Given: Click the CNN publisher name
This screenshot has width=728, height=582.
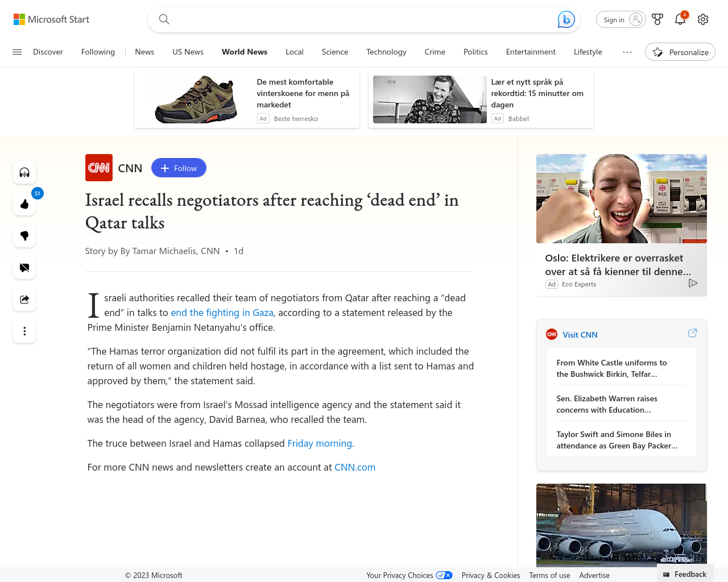Looking at the screenshot, I should click(130, 168).
